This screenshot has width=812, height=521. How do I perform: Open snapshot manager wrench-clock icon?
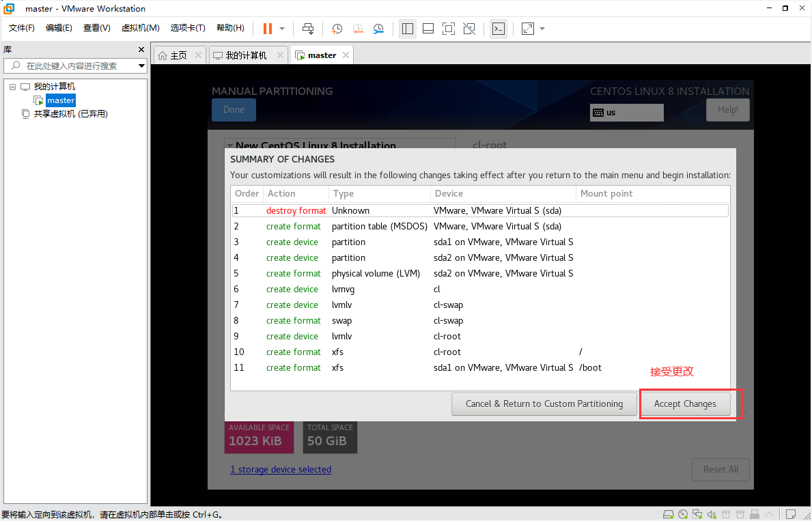point(378,29)
